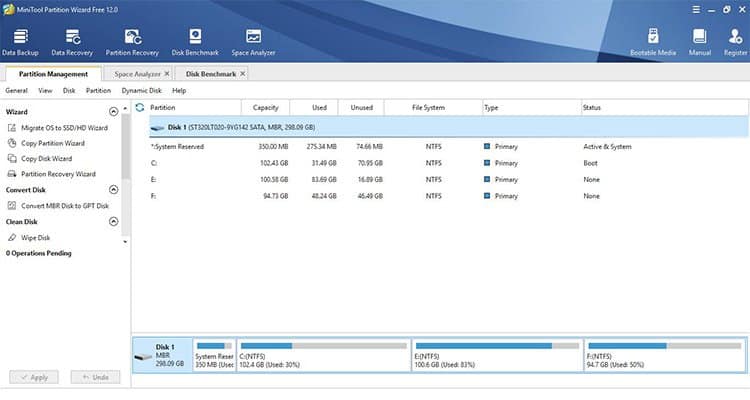Click the Undo button
This screenshot has width=750, height=400.
pos(95,377)
